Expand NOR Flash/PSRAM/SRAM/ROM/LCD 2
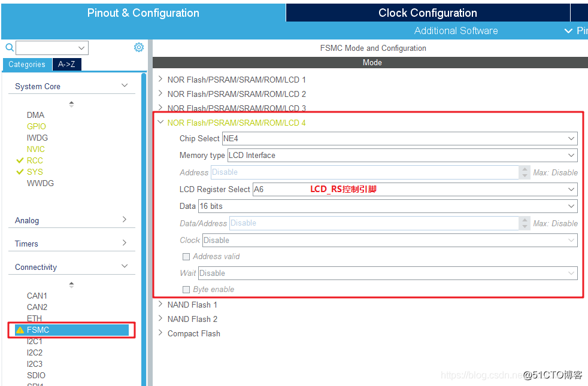The width and height of the screenshot is (588, 386). [x=160, y=93]
